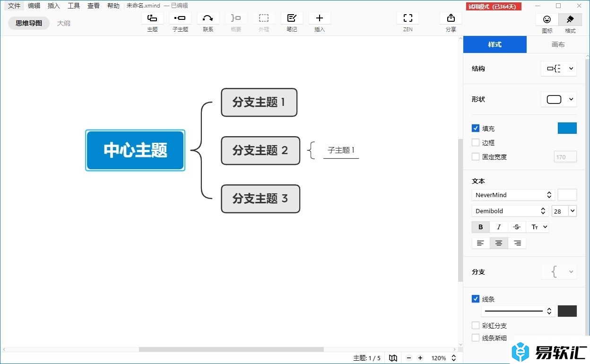This screenshot has height=364, width=590.
Task: Open the 编辑 menu
Action: (x=34, y=6)
